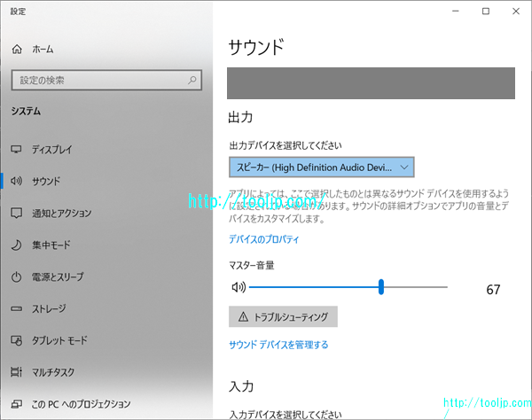
Task: Click the master volume slider handle
Action: (x=381, y=287)
